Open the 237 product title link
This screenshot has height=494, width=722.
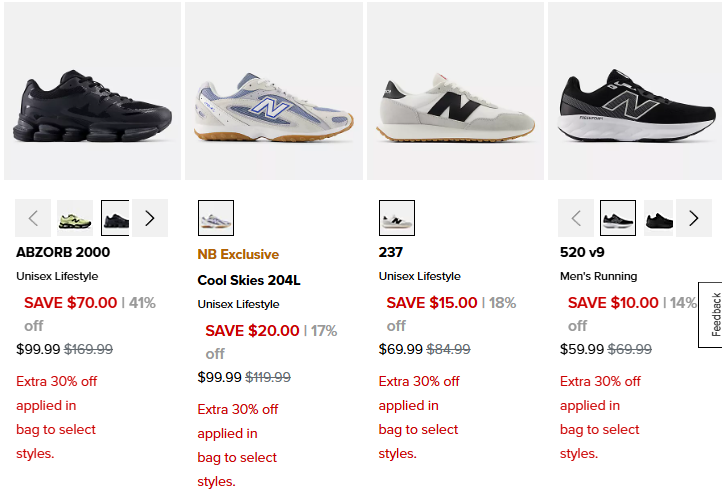point(391,252)
